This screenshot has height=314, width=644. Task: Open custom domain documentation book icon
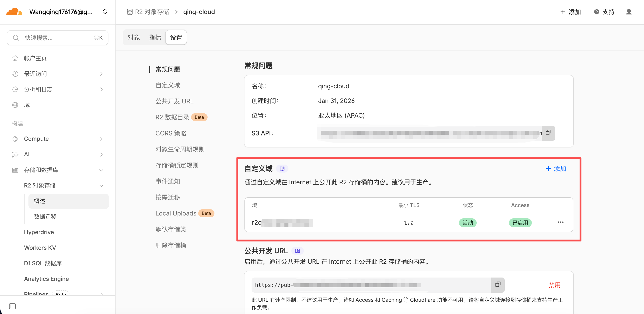click(282, 169)
